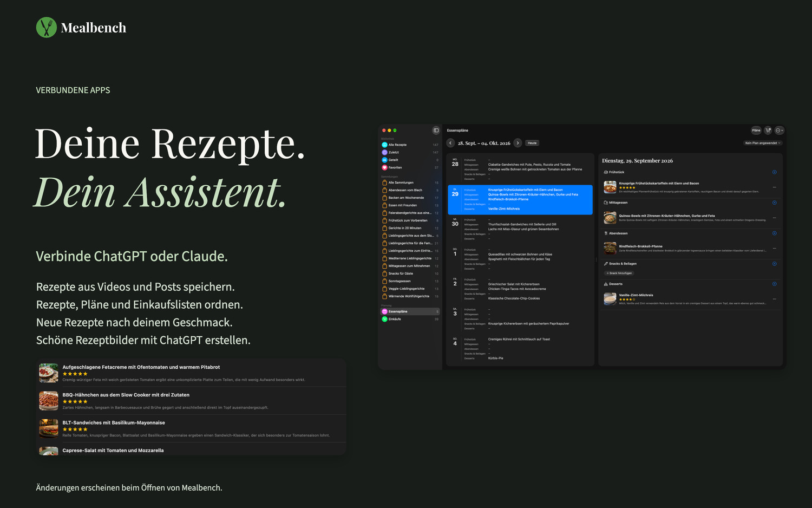Click BLT-Sandwiches mit Basilikum-Mayonnaise title

click(114, 422)
